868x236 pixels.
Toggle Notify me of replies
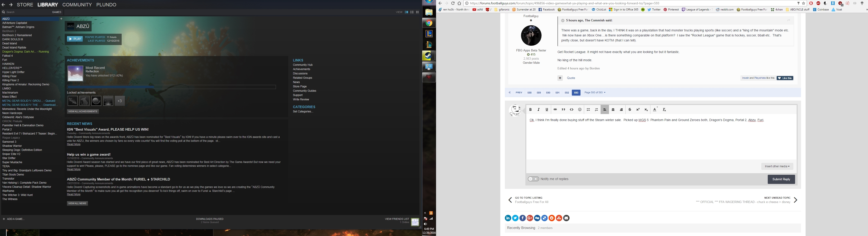click(x=533, y=179)
